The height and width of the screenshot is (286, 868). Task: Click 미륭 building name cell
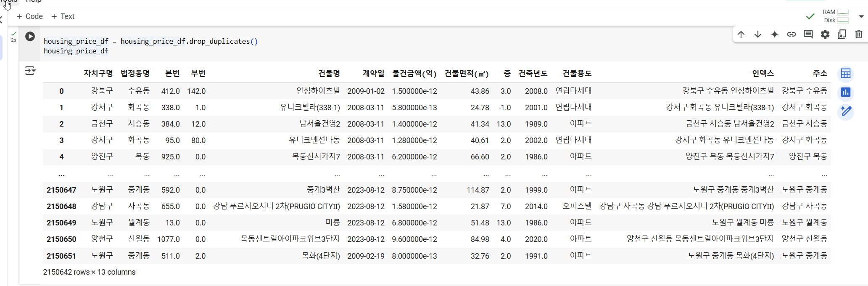[332, 222]
